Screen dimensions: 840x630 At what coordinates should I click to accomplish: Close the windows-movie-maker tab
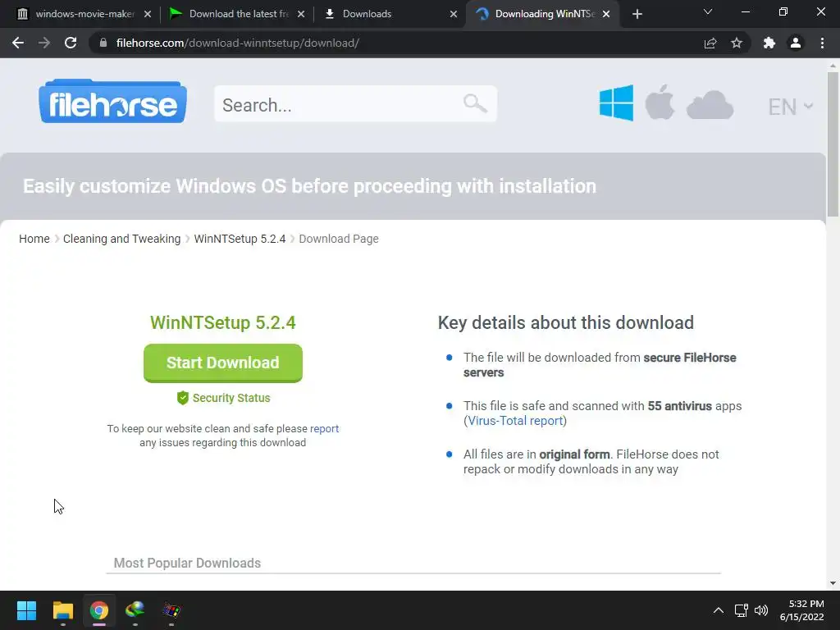click(x=148, y=14)
